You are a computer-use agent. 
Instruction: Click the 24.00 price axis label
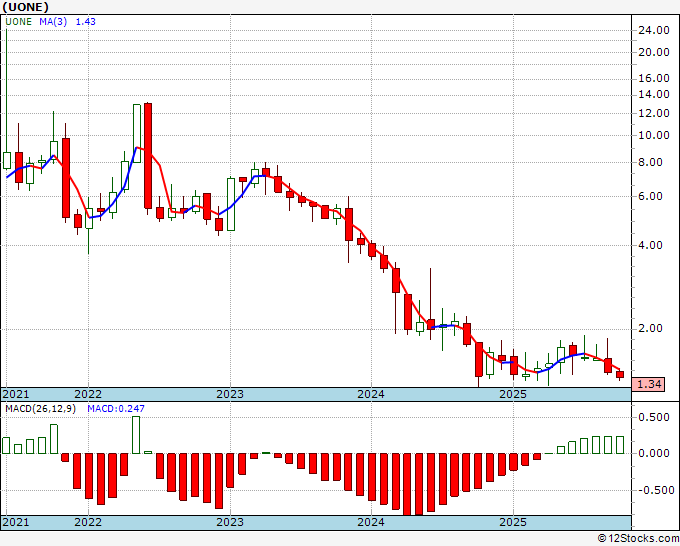(655, 29)
